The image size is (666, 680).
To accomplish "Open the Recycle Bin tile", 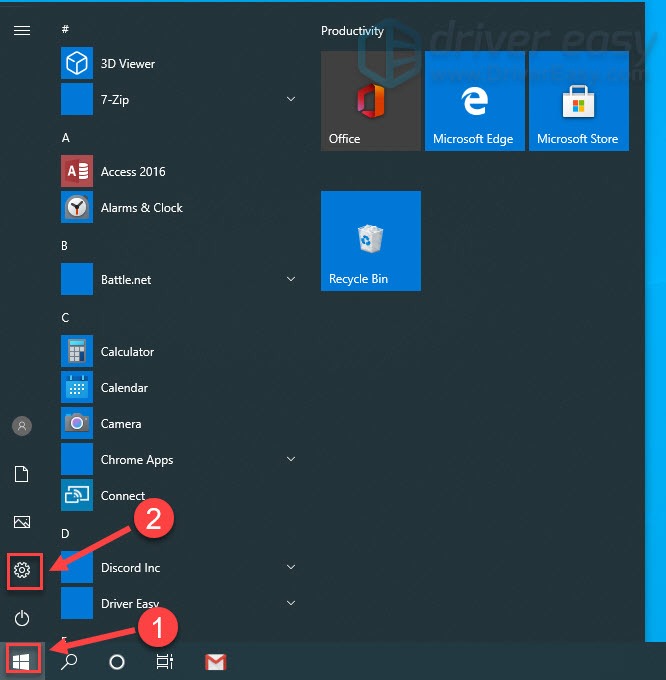I will click(371, 241).
